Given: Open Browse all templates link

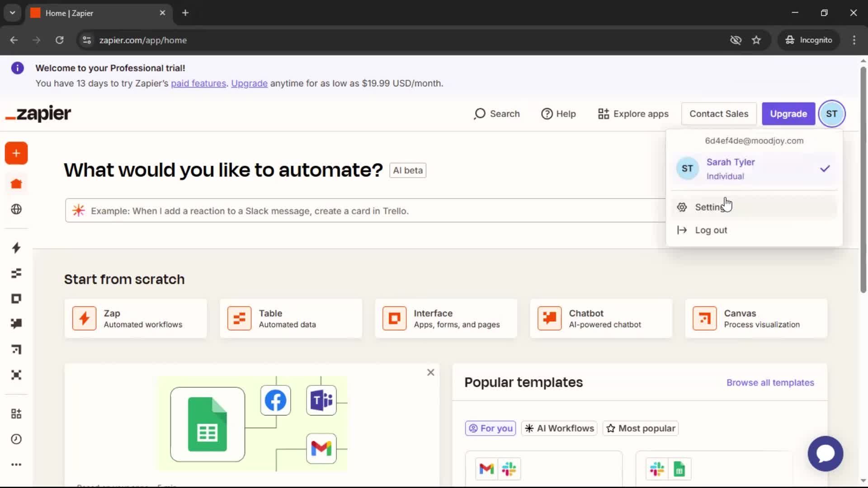Looking at the screenshot, I should pos(770,383).
